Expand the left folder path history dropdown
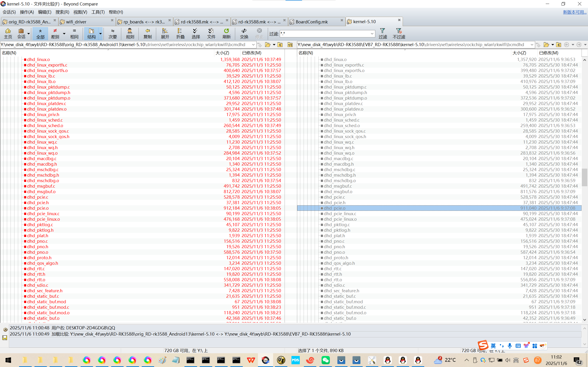 253,45
